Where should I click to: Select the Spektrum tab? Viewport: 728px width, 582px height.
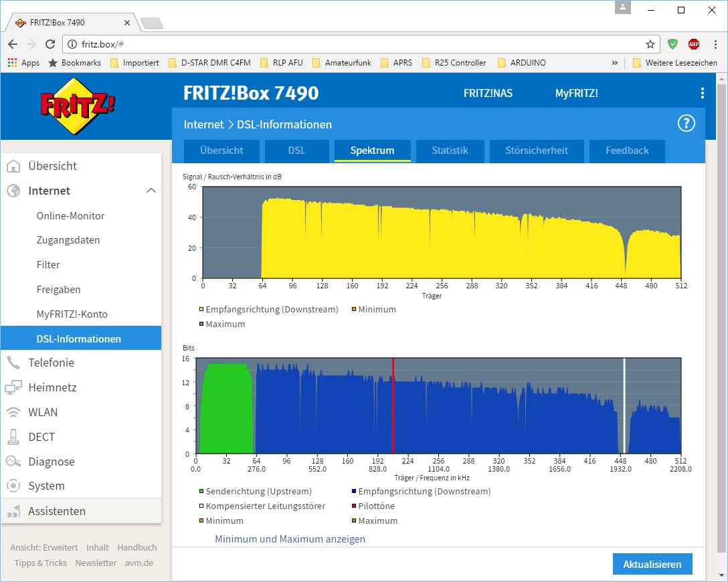pyautogui.click(x=372, y=151)
